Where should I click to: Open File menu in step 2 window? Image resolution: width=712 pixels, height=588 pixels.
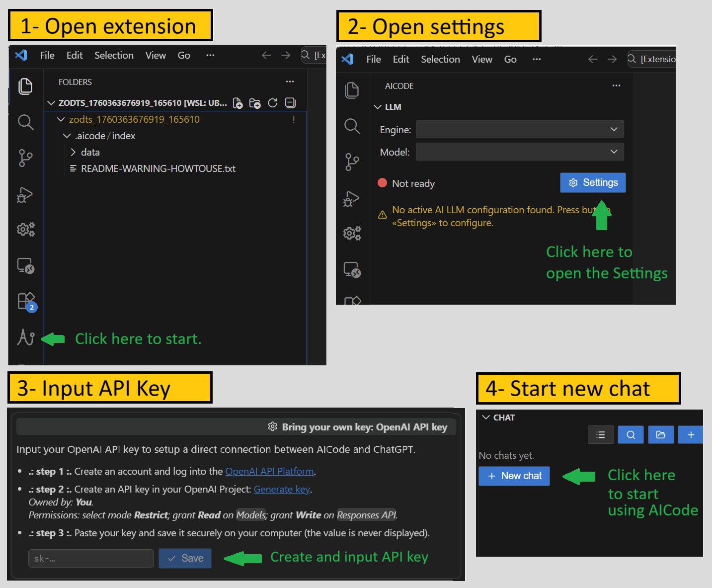point(374,59)
